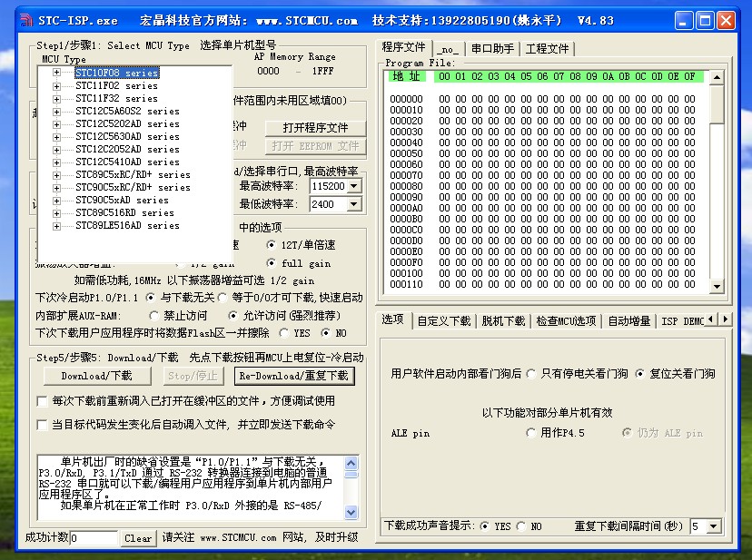Open the 检查MCU选项 tab
The width and height of the screenshot is (752, 560).
pyautogui.click(x=566, y=320)
